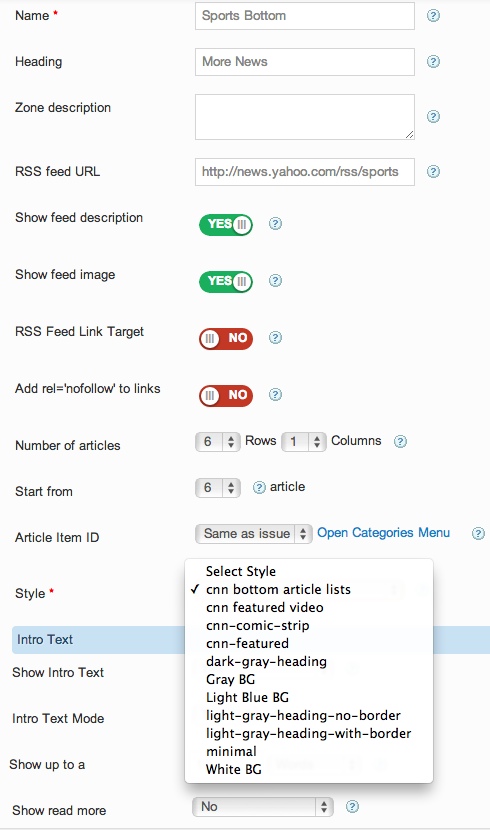Open the Same as issue dropdown
Image resolution: width=490 pixels, height=830 pixels.
(x=253, y=534)
